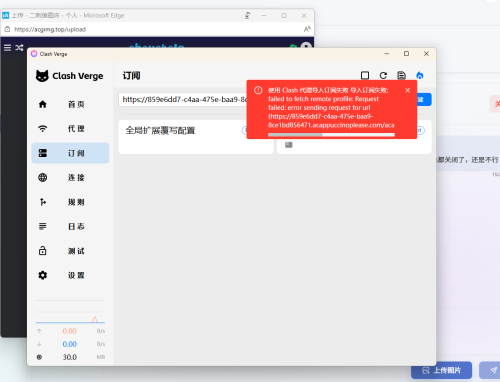Click the home icon in sidebar
The height and width of the screenshot is (382, 500).
[x=43, y=104]
